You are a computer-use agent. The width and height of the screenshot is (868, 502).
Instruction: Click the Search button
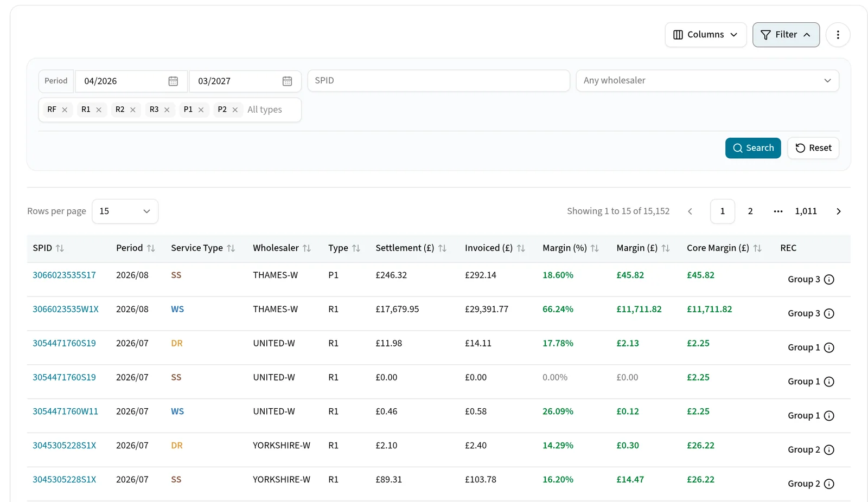pyautogui.click(x=753, y=148)
